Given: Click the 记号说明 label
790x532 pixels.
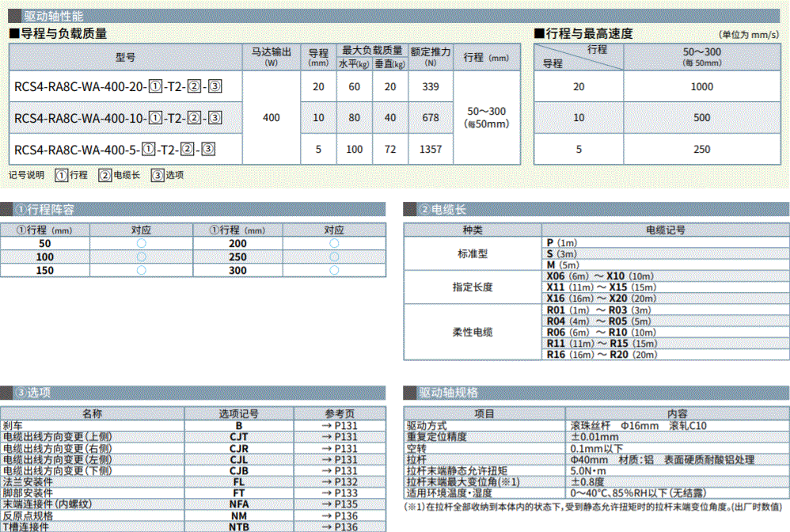Looking at the screenshot, I should pyautogui.click(x=27, y=175).
